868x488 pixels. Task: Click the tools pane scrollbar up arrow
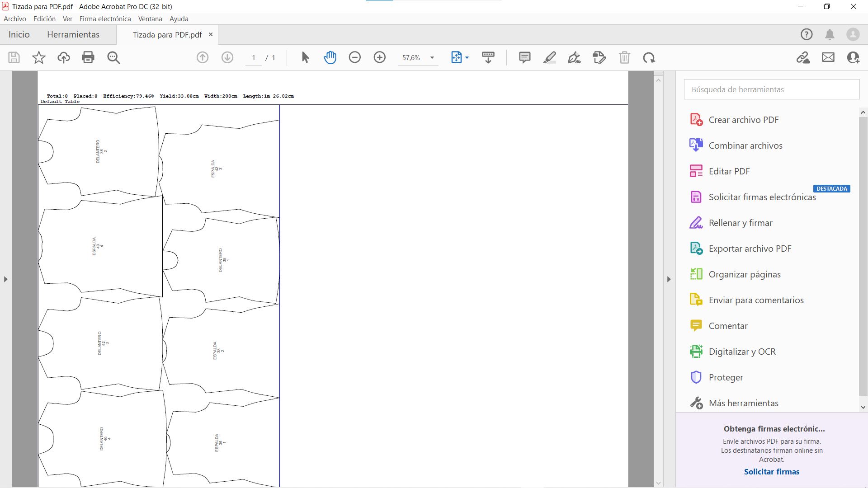(x=863, y=112)
